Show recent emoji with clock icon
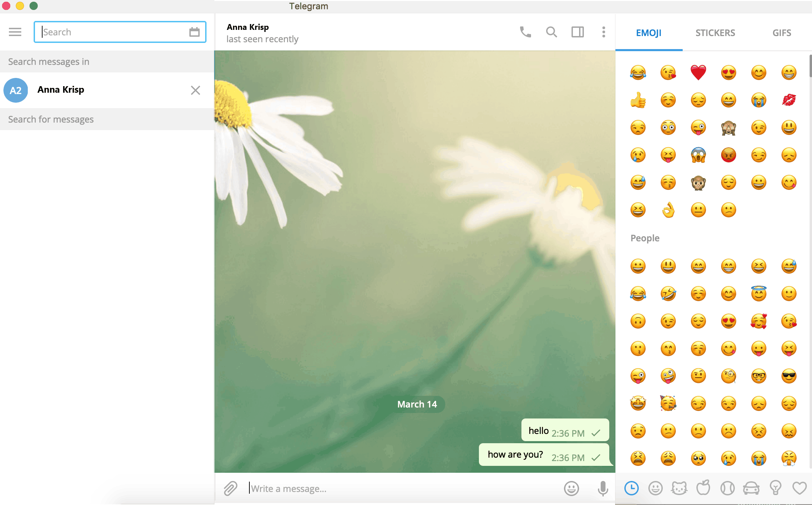 (632, 488)
